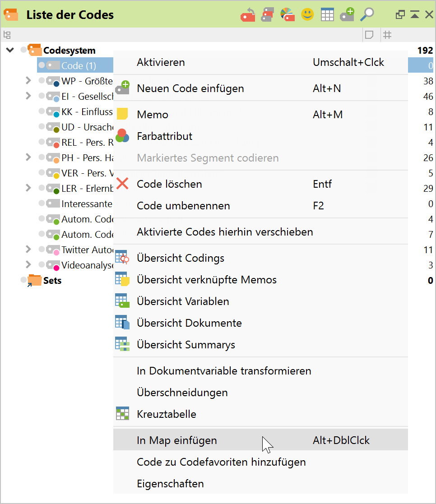436x504 pixels.
Task: Toggle activation circle for VER code
Action: (42, 173)
